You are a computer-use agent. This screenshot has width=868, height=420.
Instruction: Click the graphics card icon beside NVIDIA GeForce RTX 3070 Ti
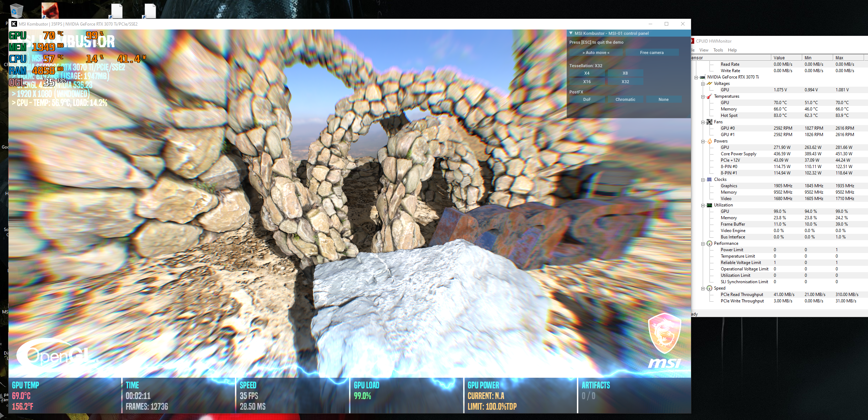(x=702, y=77)
